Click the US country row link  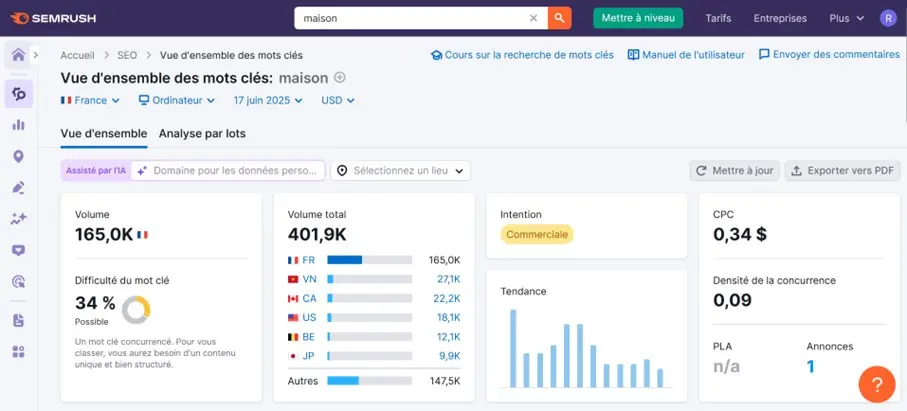(x=309, y=317)
